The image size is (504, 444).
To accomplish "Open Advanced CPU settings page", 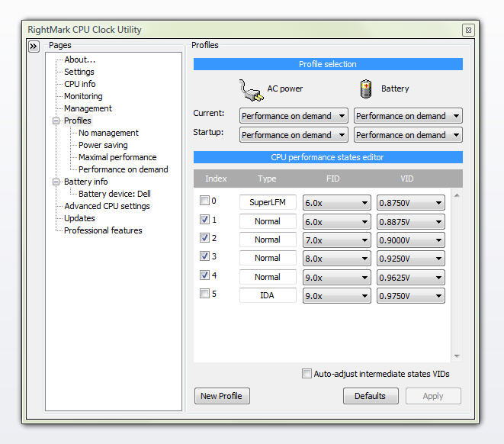I will 107,207.
